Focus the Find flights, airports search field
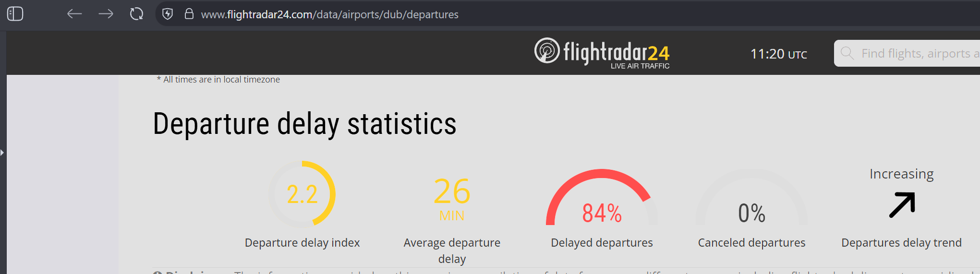The image size is (980, 274). 907,53
